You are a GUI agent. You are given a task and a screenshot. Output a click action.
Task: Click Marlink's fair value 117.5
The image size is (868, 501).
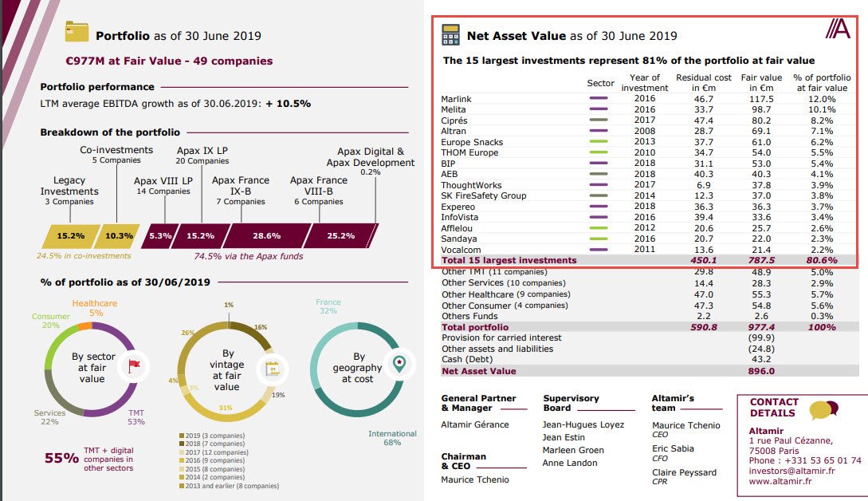(x=762, y=99)
